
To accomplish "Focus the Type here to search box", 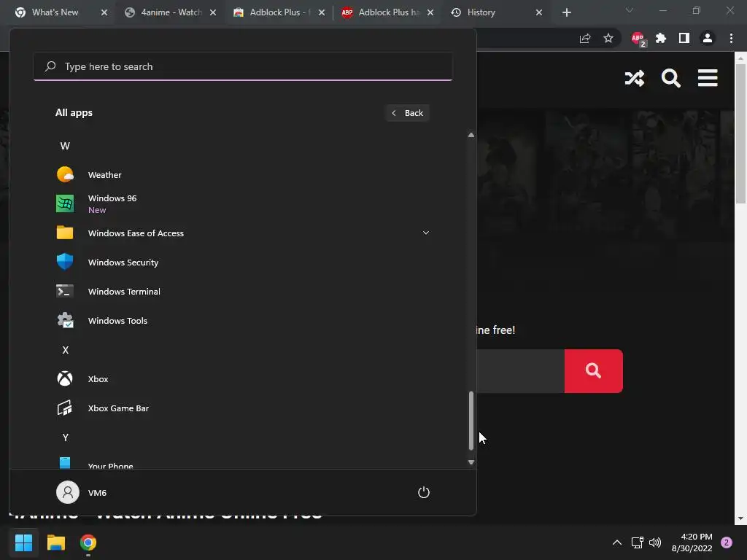I will [x=243, y=66].
